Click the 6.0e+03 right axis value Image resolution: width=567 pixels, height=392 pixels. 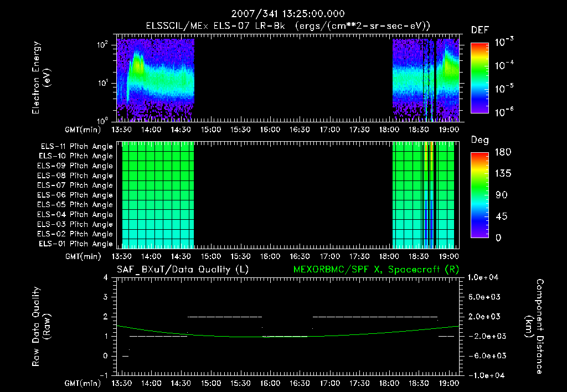point(485,297)
